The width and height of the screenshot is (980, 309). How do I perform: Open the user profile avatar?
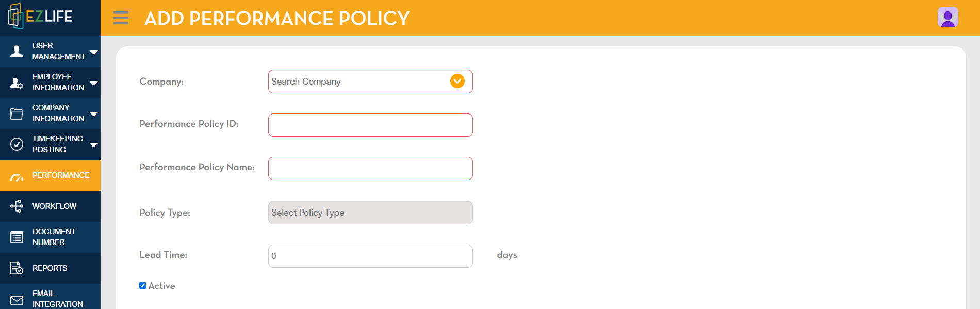tap(948, 18)
